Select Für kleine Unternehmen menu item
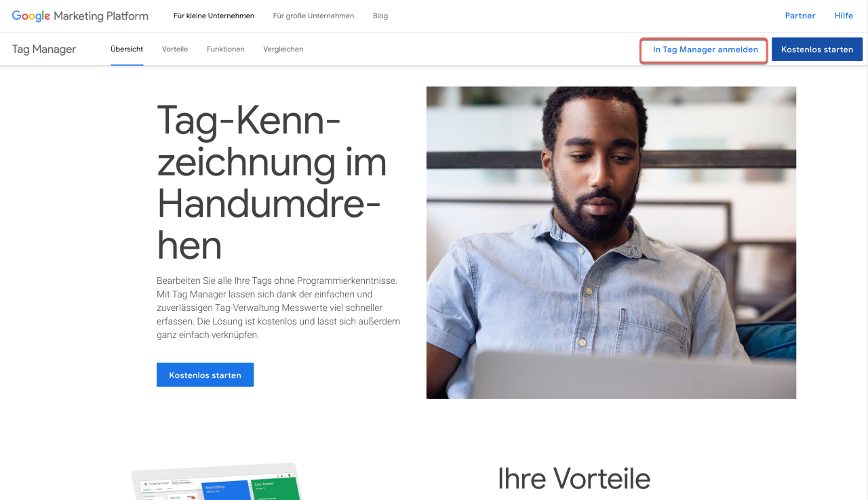868x500 pixels. click(x=214, y=16)
